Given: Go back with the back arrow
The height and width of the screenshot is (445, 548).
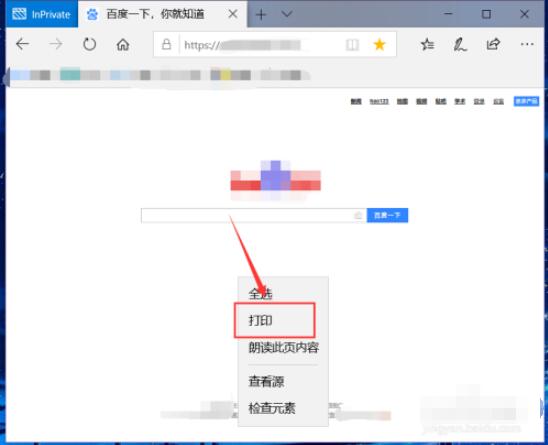Looking at the screenshot, I should [x=22, y=44].
